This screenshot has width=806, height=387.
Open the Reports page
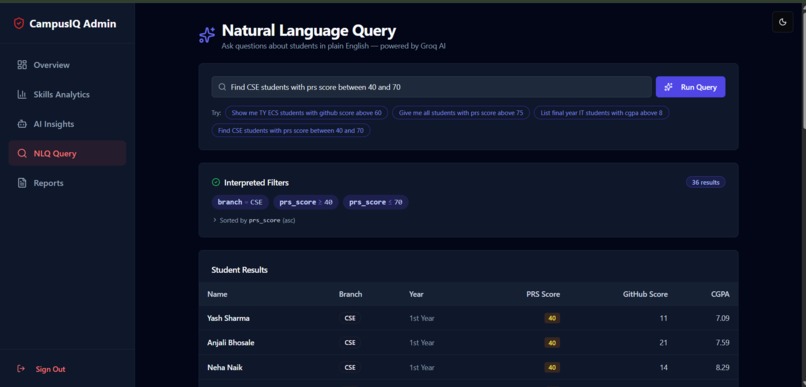coord(67,183)
